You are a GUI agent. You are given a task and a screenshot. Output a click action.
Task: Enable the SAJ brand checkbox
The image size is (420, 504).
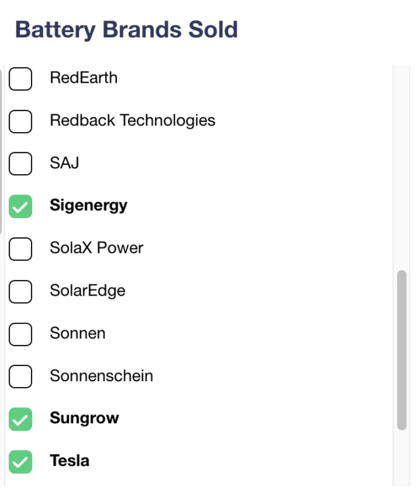(20, 164)
